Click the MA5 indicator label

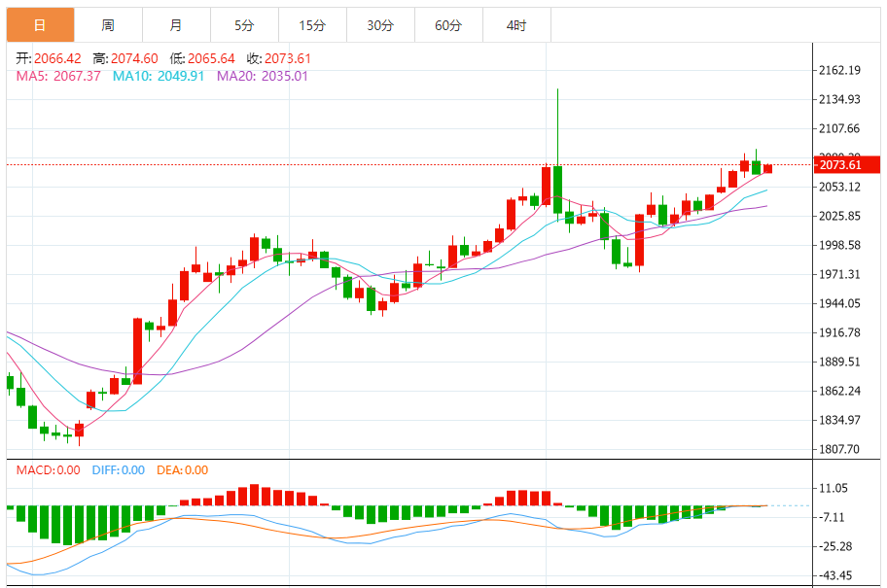click(58, 77)
